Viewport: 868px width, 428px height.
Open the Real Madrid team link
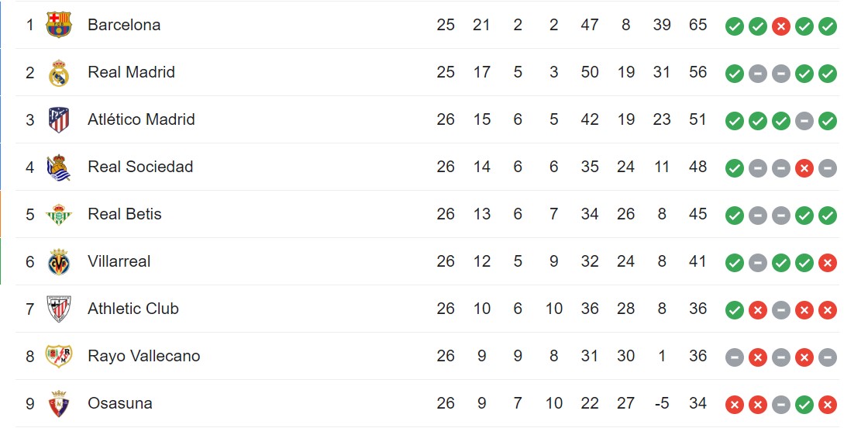(x=131, y=72)
